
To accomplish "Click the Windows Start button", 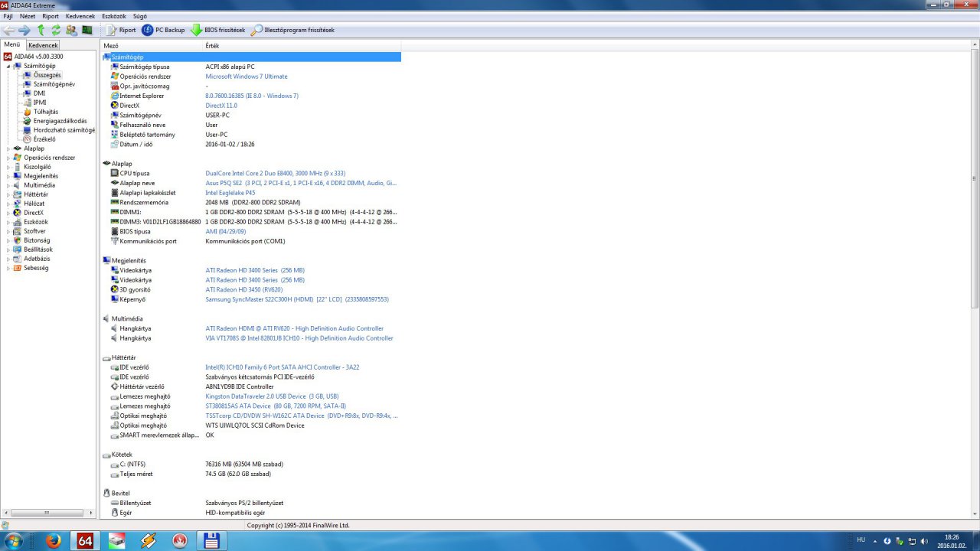I will click(x=13, y=540).
